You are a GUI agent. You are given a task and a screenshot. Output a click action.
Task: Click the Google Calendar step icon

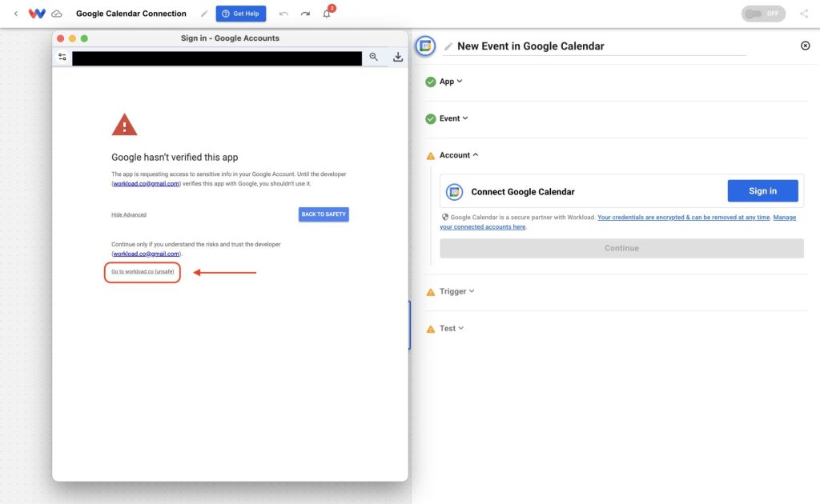[426, 46]
